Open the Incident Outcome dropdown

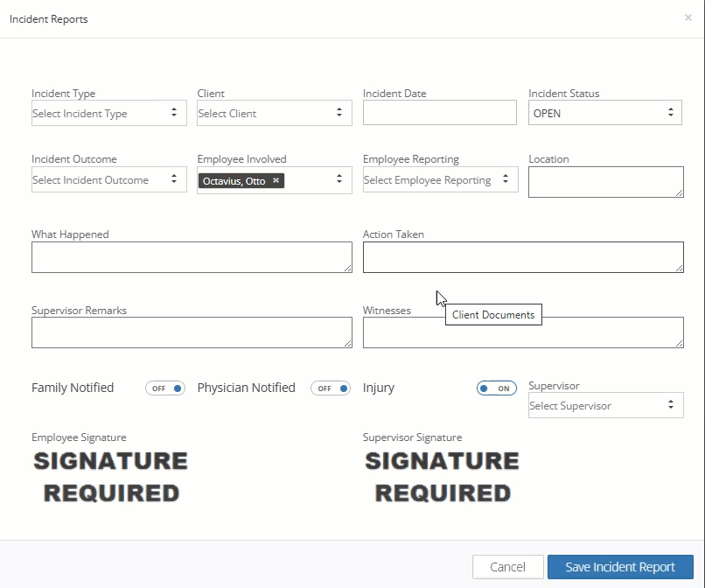108,180
